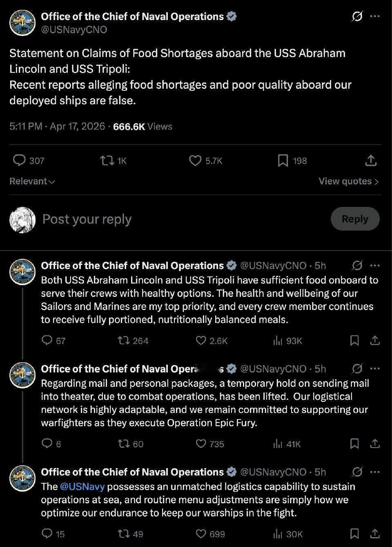Open Grok icon on main post

pos(357,17)
